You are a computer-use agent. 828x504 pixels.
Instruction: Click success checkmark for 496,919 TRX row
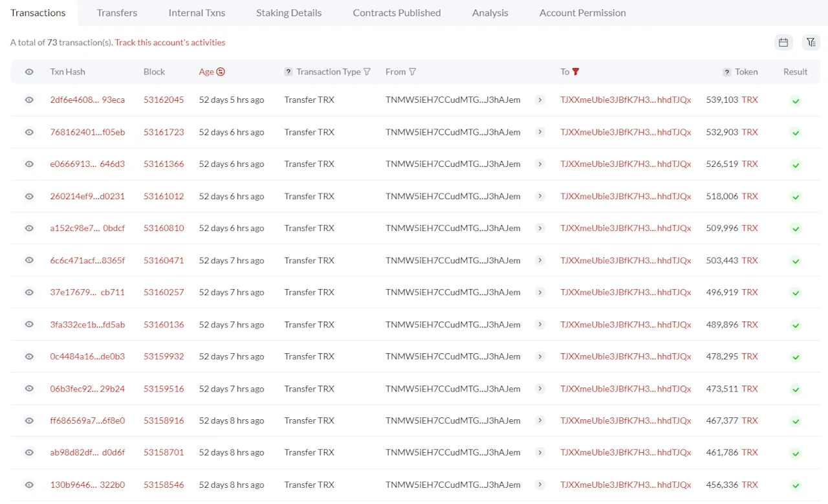pos(796,293)
